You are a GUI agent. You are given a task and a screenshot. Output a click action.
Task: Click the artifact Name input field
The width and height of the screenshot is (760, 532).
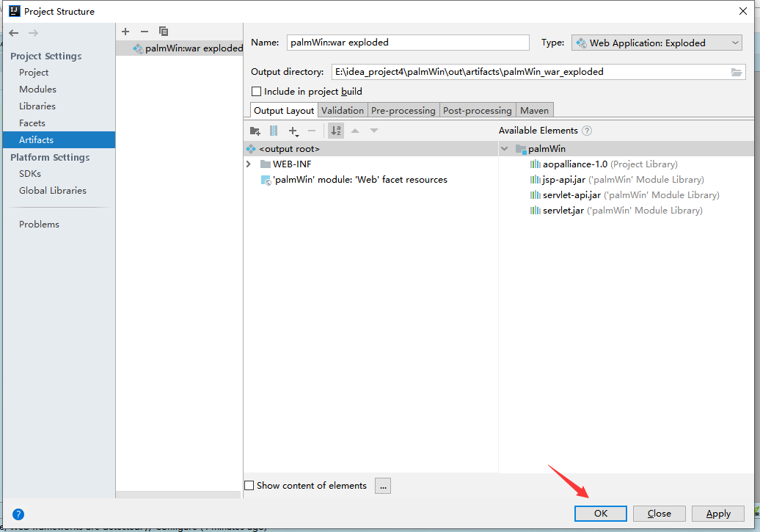(408, 43)
